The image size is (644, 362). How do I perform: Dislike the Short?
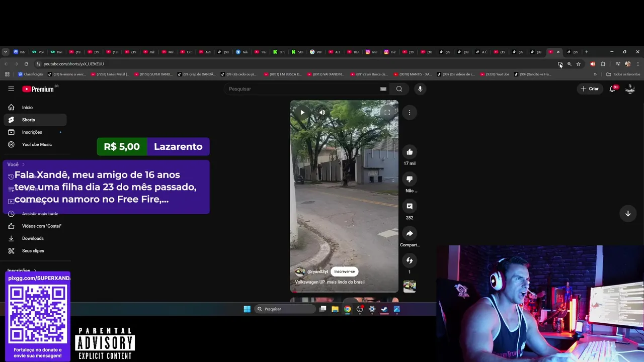(x=410, y=179)
